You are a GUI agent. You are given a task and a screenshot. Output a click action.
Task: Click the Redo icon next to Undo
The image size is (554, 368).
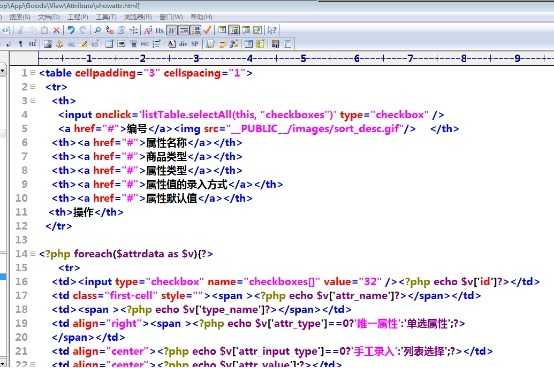83,30
